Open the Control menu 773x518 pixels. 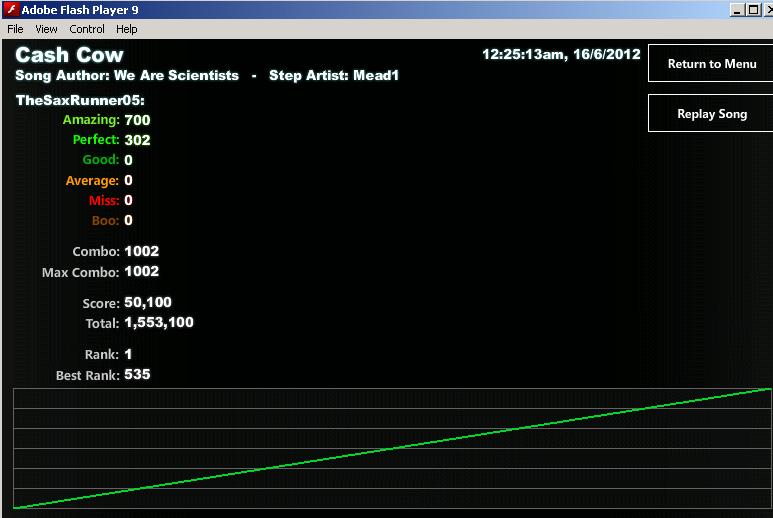click(x=87, y=29)
